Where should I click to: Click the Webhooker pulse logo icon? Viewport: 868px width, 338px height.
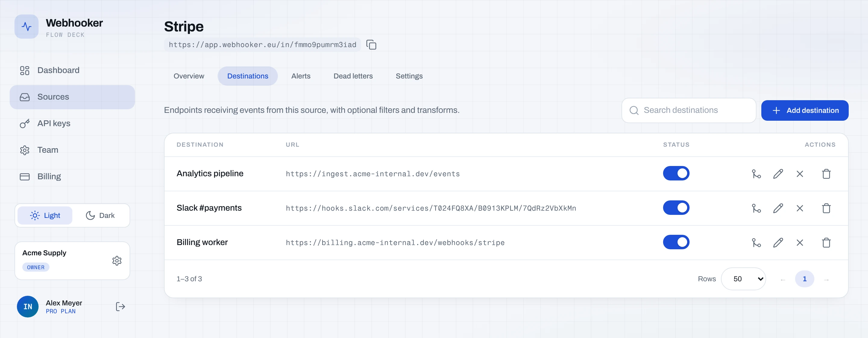coord(26,26)
